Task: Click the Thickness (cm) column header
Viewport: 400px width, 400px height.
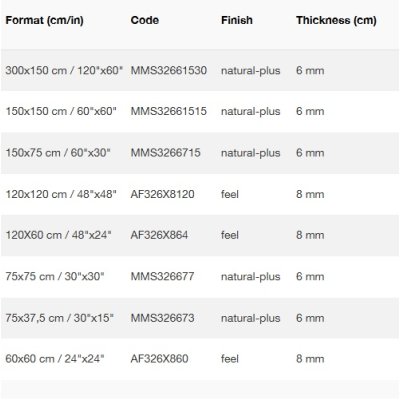Action: click(x=336, y=20)
